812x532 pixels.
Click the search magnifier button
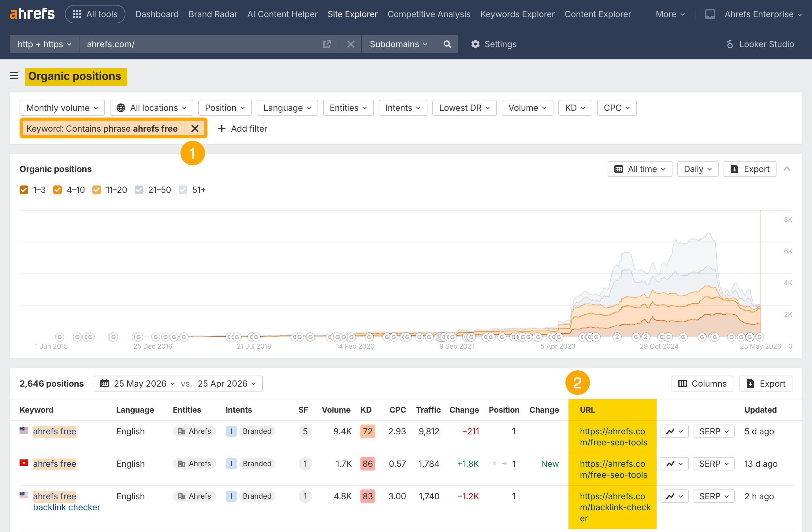pyautogui.click(x=447, y=44)
